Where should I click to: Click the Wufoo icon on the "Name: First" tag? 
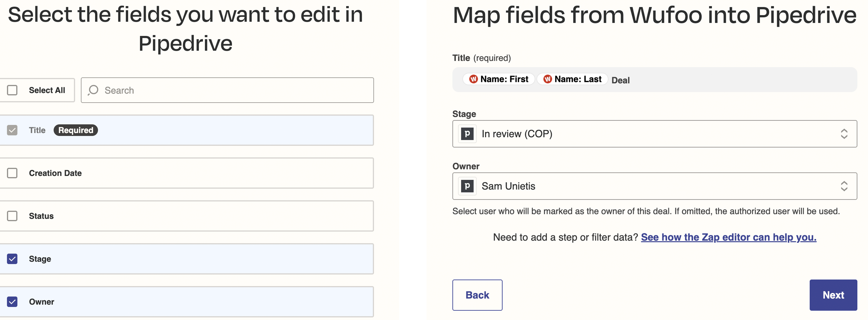pos(473,79)
